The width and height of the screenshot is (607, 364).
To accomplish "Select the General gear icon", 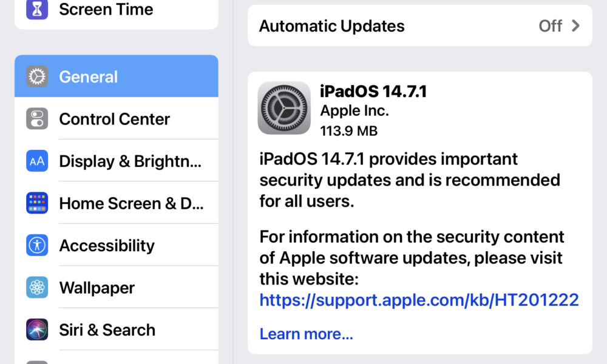I will point(37,76).
